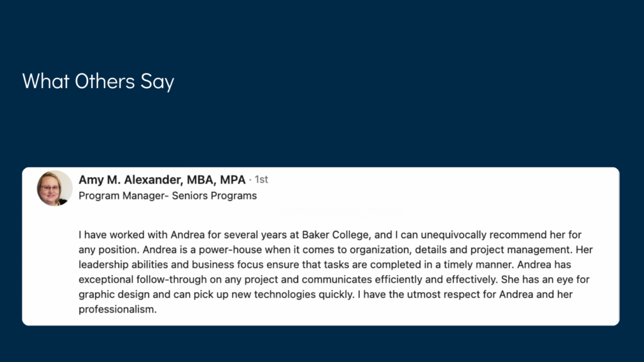Click the MBA, MPA credentials after the name
The width and height of the screenshot is (644, 362).
(216, 180)
